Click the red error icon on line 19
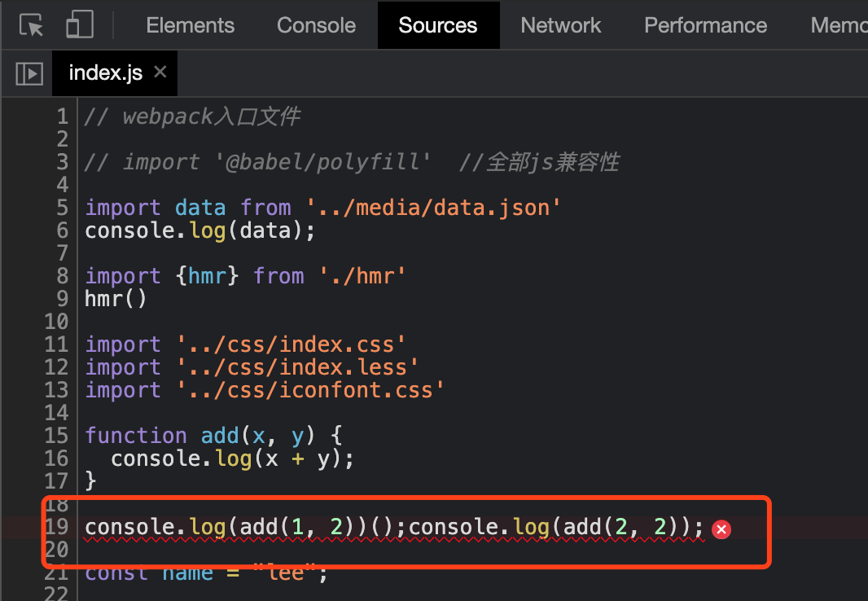The height and width of the screenshot is (601, 868). tap(721, 529)
